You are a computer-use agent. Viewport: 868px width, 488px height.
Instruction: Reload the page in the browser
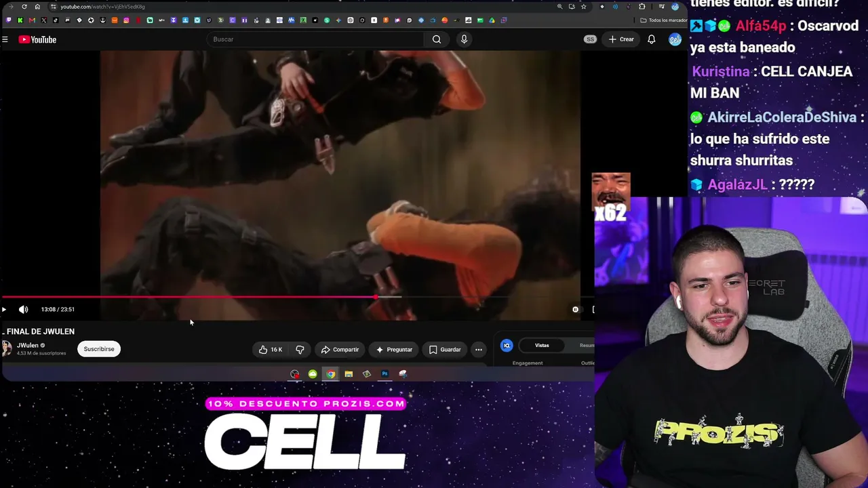click(x=24, y=7)
